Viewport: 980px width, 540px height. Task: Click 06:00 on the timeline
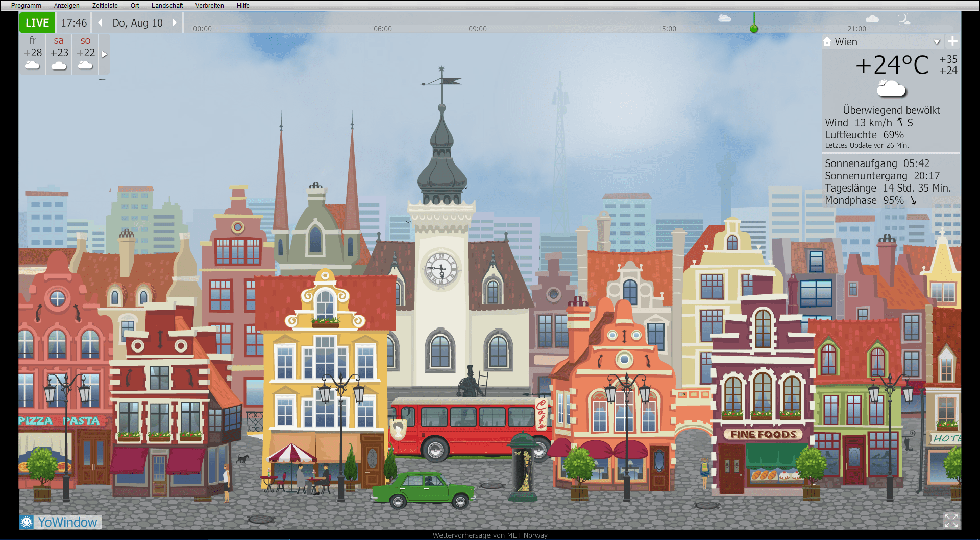pos(383,29)
